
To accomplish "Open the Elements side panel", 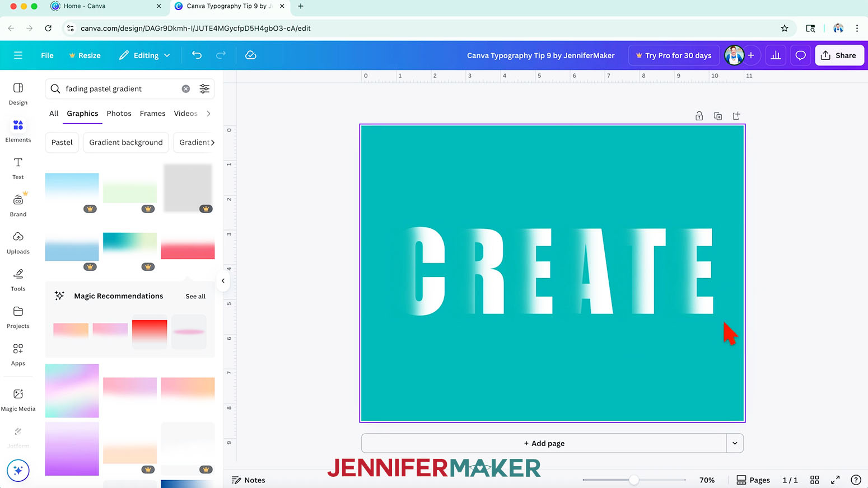I will coord(18,131).
